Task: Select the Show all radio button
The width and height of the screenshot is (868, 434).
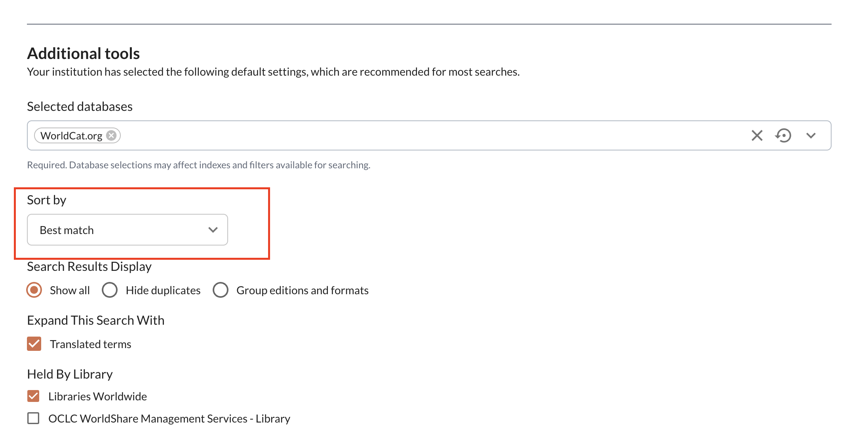Action: click(34, 290)
